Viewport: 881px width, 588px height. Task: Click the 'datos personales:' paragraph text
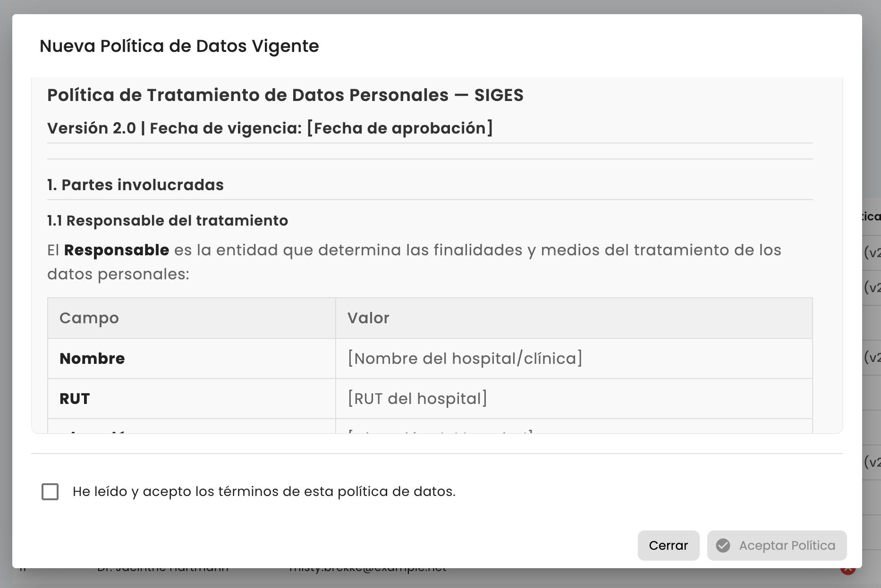click(x=118, y=274)
